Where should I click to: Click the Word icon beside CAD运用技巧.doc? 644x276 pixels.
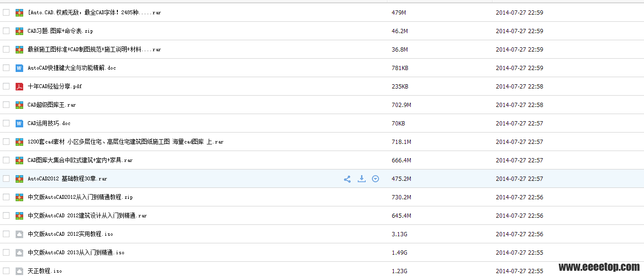pos(19,124)
